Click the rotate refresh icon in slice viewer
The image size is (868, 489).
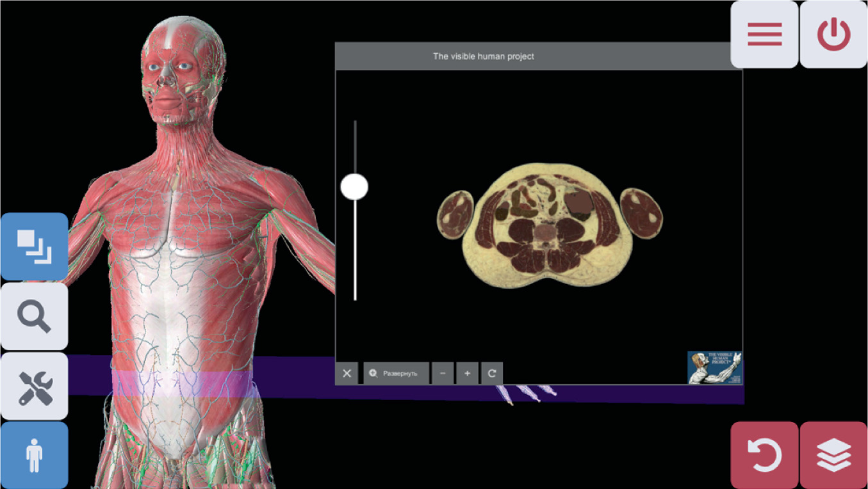point(492,373)
